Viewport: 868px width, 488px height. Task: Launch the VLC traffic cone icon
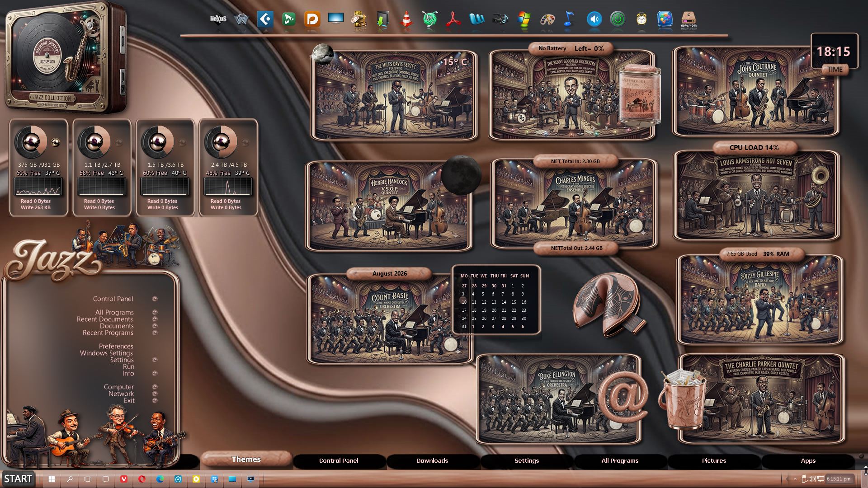pos(406,19)
